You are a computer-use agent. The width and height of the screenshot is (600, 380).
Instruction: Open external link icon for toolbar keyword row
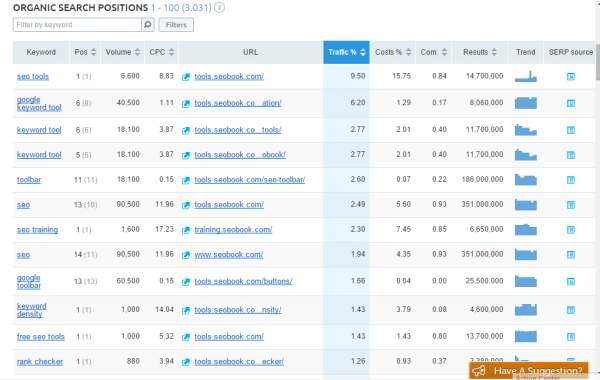click(186, 180)
